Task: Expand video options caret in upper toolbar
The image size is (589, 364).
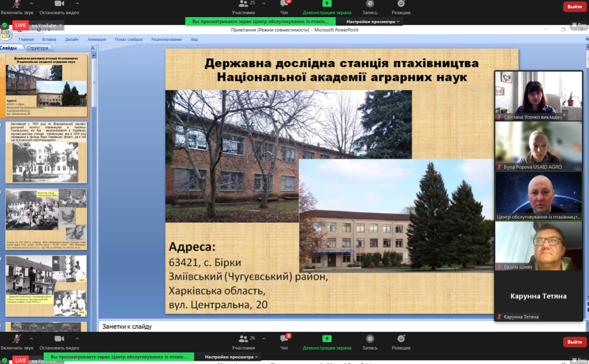Action: click(x=77, y=3)
